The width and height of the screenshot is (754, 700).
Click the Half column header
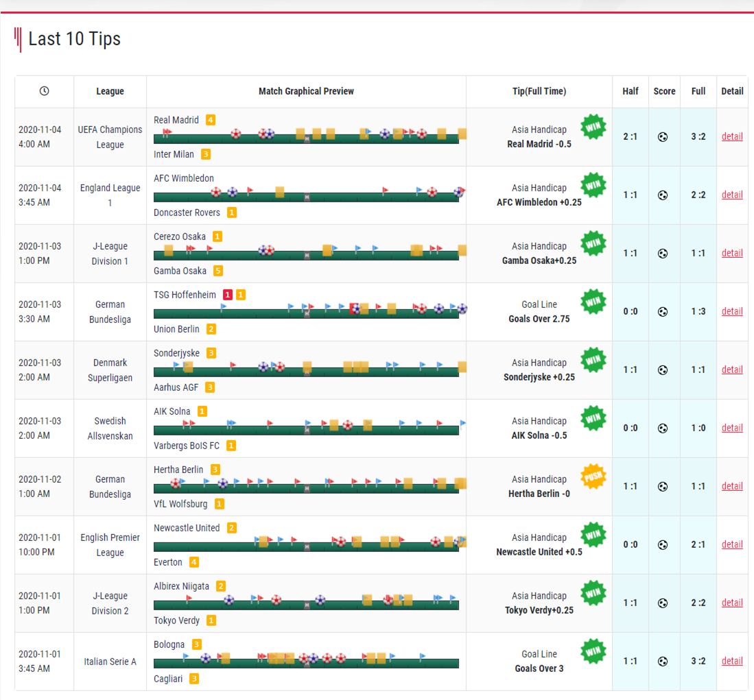(x=631, y=91)
